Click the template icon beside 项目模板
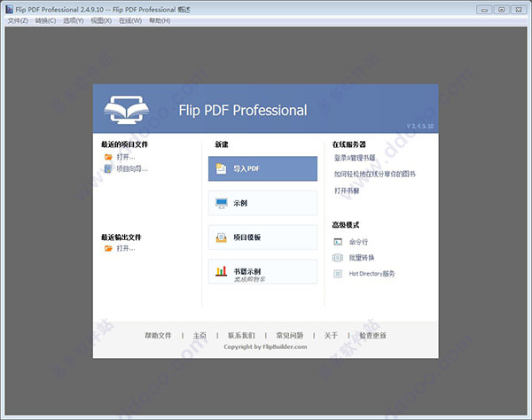Image resolution: width=532 pixels, height=420 pixels. pos(221,237)
